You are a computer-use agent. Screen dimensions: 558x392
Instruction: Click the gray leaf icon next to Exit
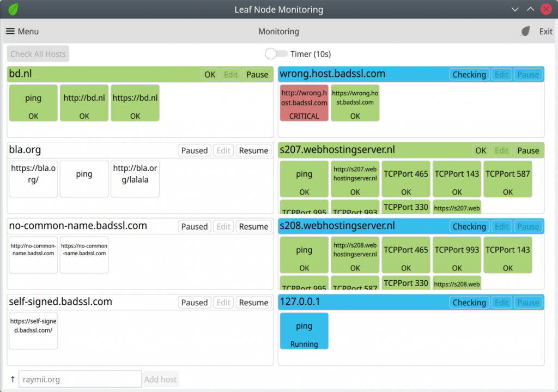tap(525, 31)
